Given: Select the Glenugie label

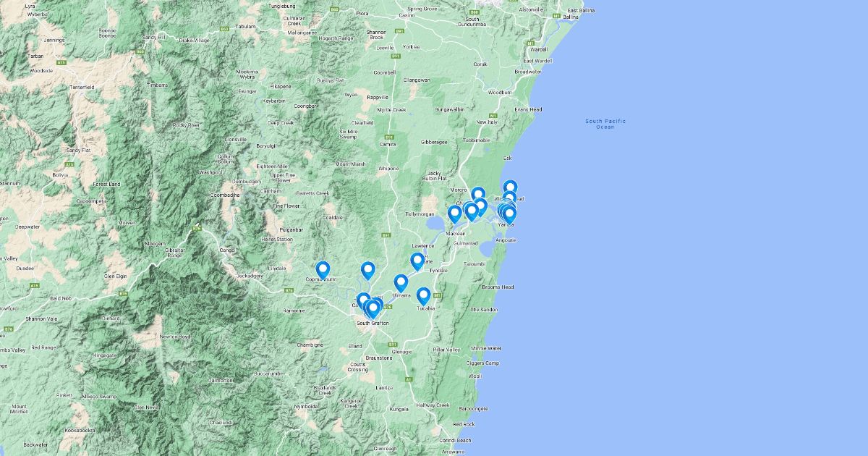Looking at the screenshot, I should tap(401, 351).
